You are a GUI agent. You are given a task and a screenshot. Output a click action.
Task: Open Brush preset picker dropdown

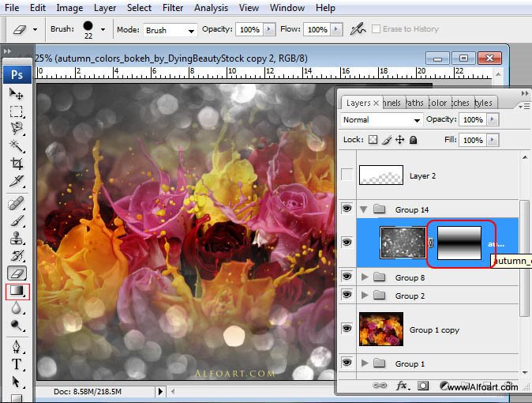(x=103, y=29)
